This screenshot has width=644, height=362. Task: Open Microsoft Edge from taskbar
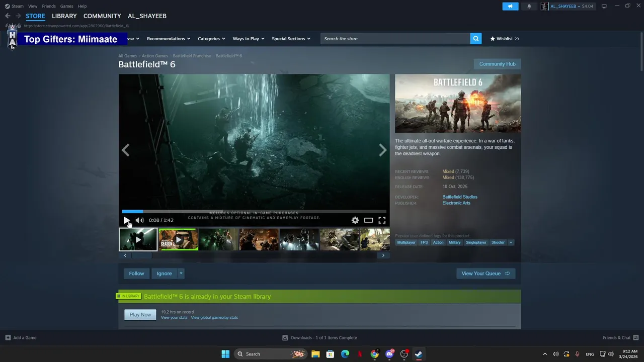[x=345, y=354]
